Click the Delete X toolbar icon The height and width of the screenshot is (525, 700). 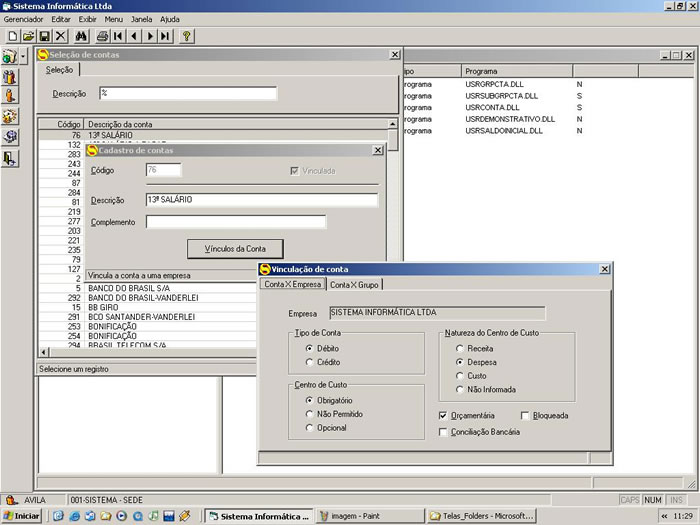click(x=61, y=36)
